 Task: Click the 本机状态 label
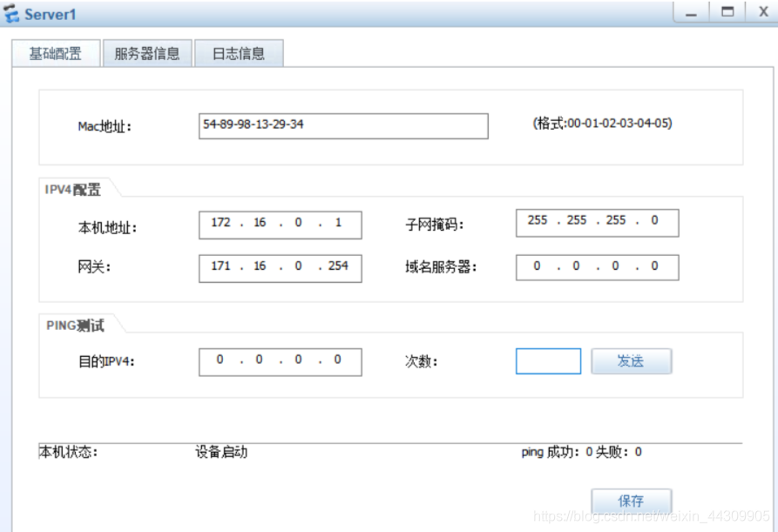tap(68, 452)
